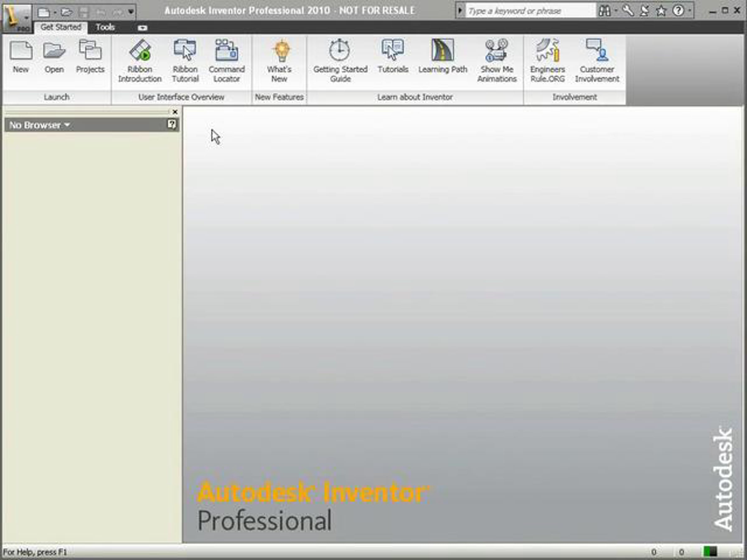The image size is (747, 560).
Task: Start the Ribbon Tutorial
Action: 185,61
